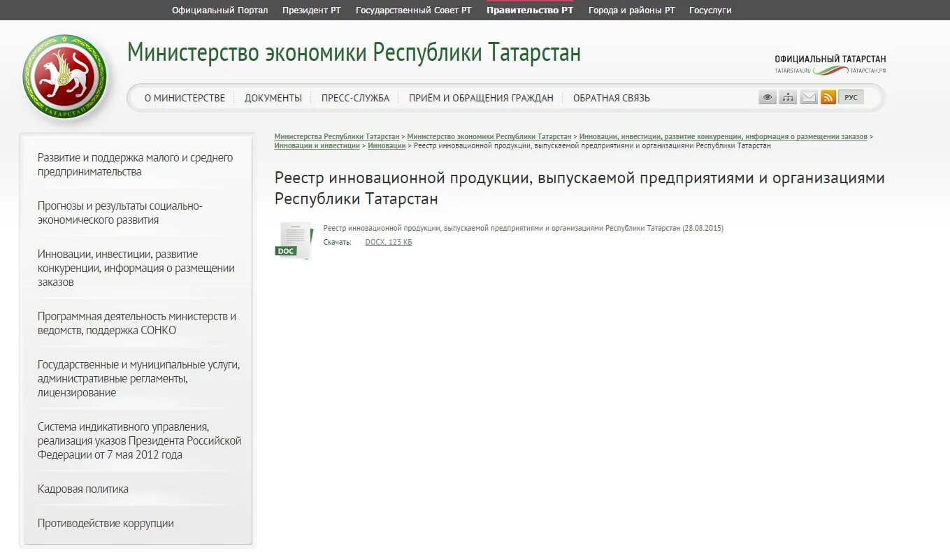This screenshot has height=560, width=950.
Task: Open sidebar Программная деятельность министерств и ведомств
Action: coord(138,324)
